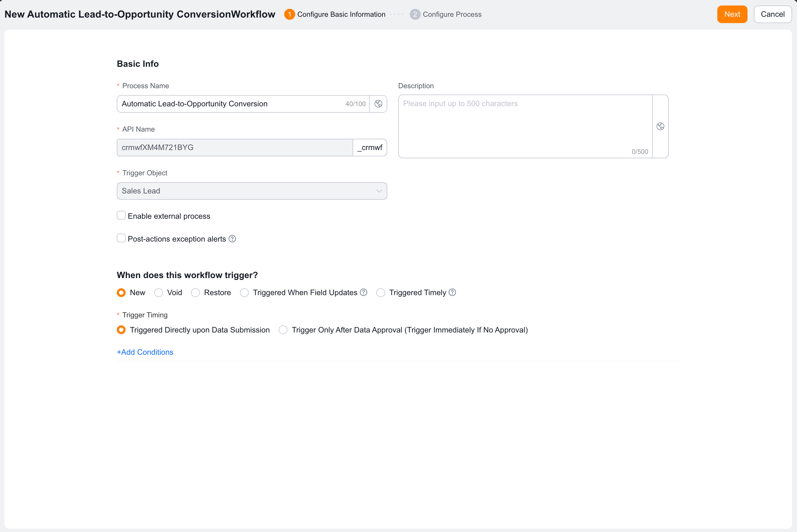797x532 pixels.
Task: Select Triggered Directly upon Data Submission
Action: click(x=121, y=330)
